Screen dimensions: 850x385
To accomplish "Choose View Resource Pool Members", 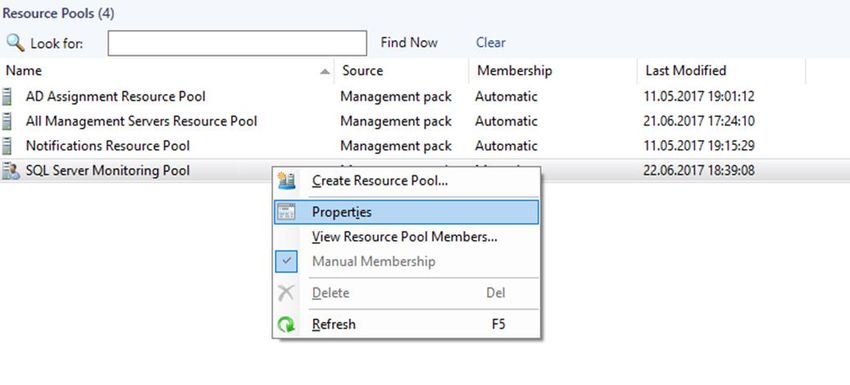I will [404, 237].
